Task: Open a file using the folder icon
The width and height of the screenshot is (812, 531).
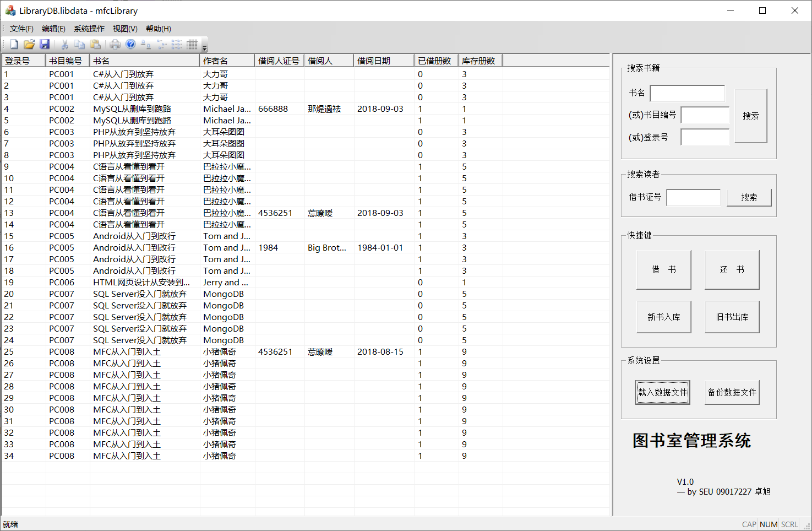Action: tap(29, 44)
